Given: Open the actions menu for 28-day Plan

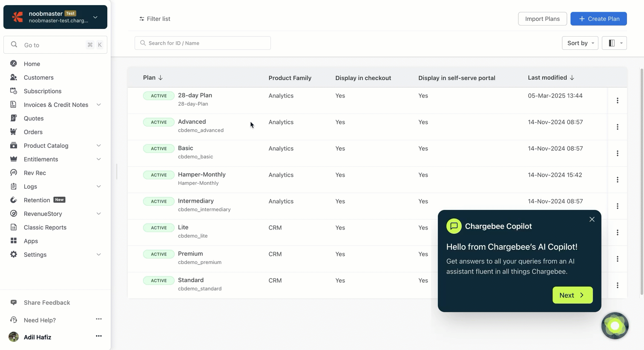Looking at the screenshot, I should [x=617, y=100].
